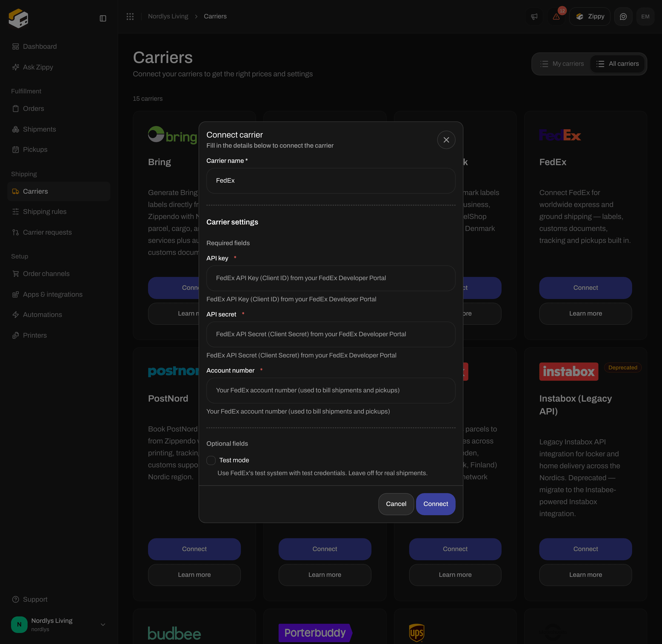Click Learn more on Instabox card

coord(585,575)
